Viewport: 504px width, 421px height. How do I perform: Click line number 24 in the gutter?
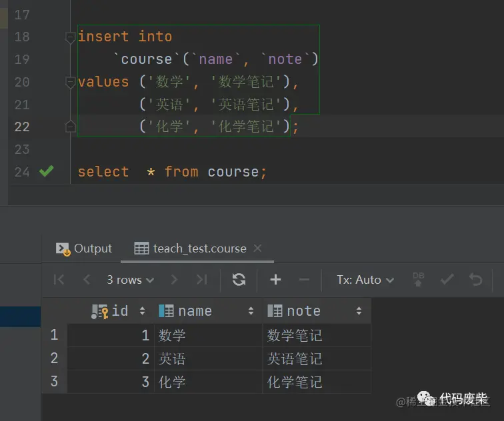coord(22,172)
